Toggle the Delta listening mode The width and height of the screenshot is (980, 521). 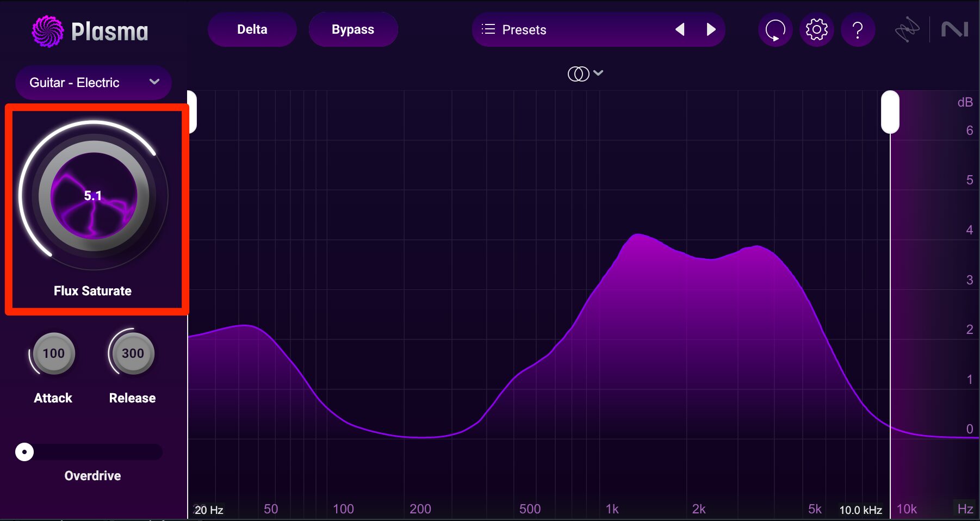(x=252, y=29)
